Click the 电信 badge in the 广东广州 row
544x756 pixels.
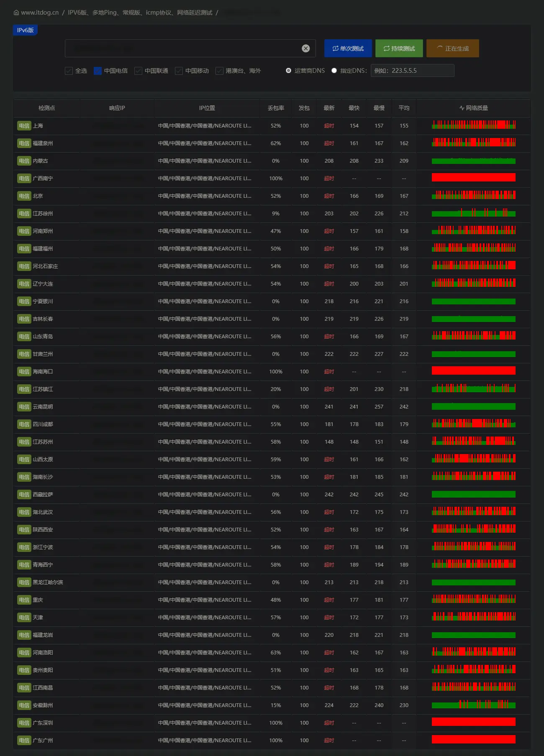[24, 741]
